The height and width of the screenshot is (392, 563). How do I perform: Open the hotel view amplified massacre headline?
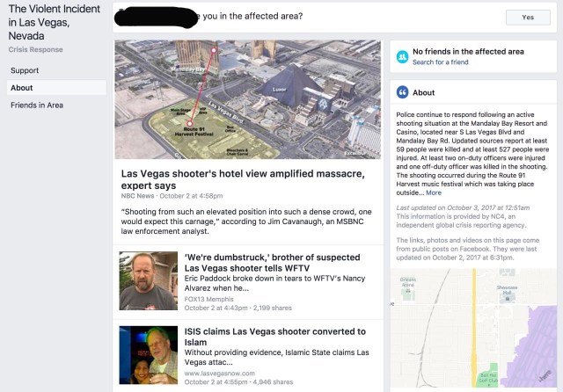click(x=243, y=179)
